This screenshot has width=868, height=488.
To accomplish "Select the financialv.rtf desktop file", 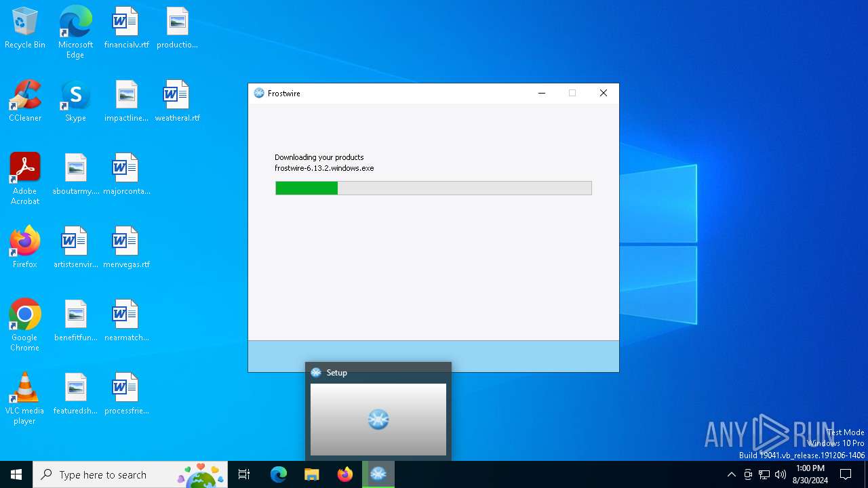I will pos(126,28).
